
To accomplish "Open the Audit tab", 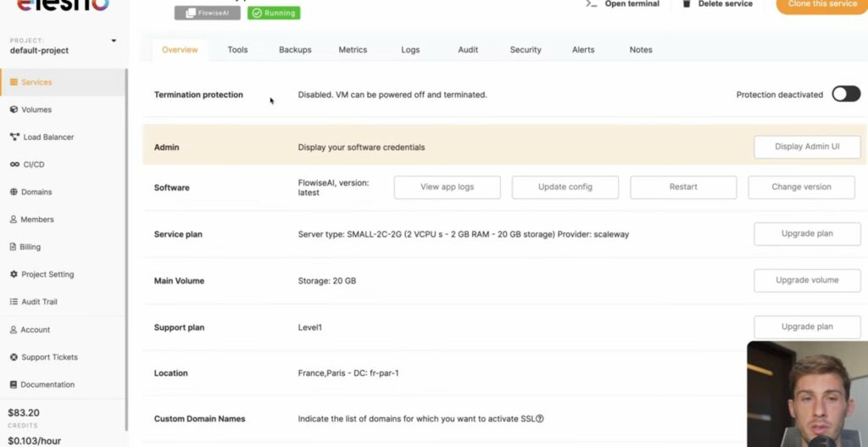I will pyautogui.click(x=468, y=50).
